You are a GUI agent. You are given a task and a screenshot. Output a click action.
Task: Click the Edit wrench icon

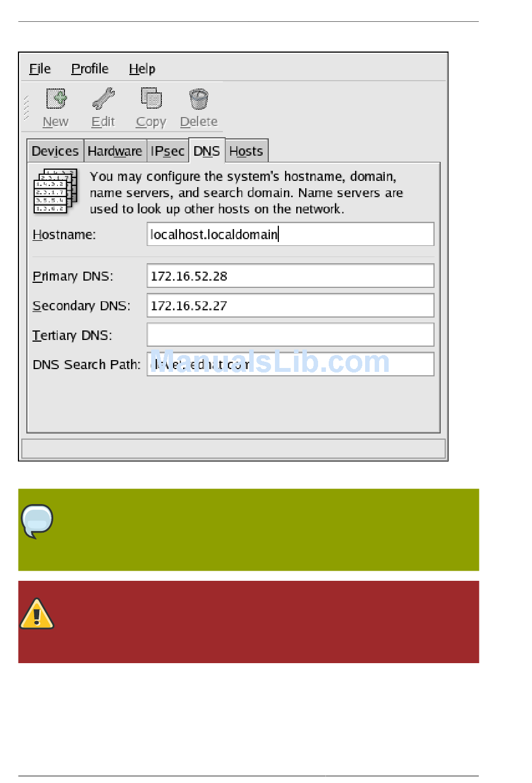(x=104, y=99)
